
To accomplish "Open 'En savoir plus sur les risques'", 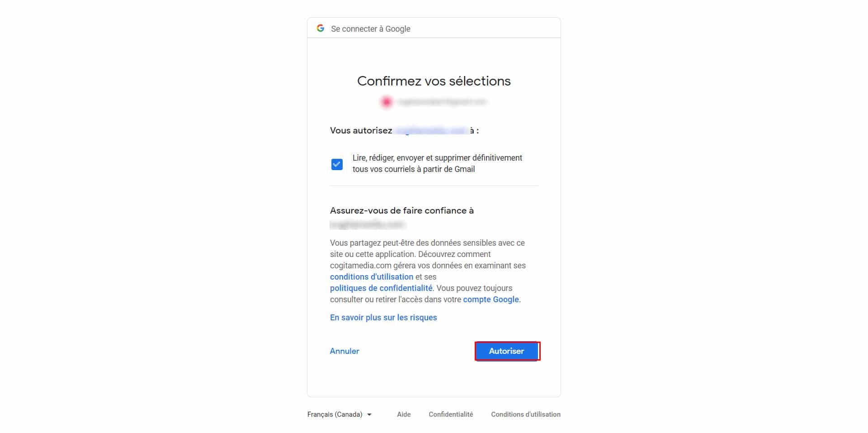I will [383, 318].
